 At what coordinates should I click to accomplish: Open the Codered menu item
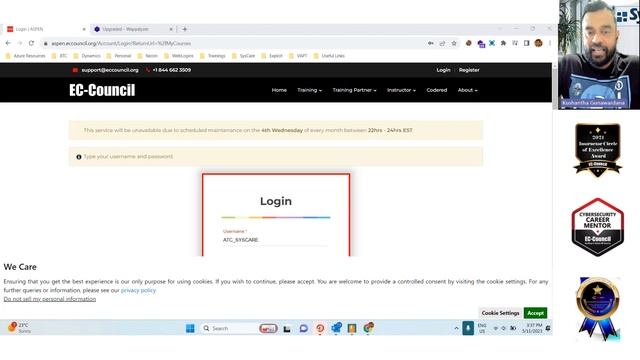(437, 90)
